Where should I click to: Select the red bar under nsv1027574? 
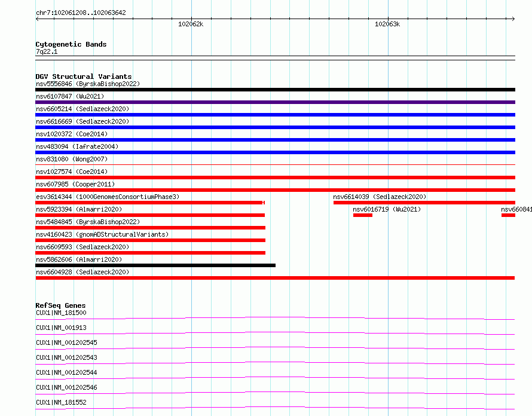point(275,178)
